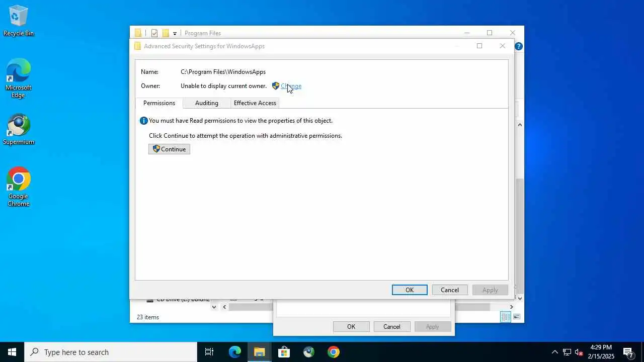Open the Recycle Bin desktop icon

19,21
